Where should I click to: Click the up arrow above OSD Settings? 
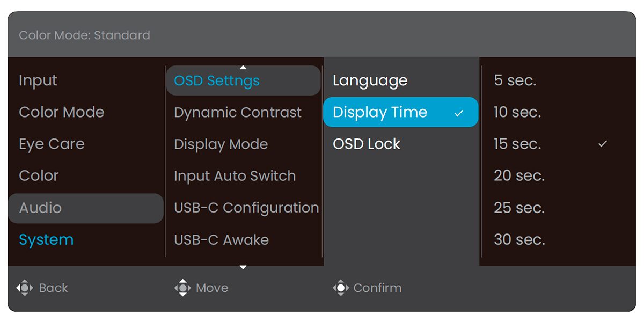[243, 68]
